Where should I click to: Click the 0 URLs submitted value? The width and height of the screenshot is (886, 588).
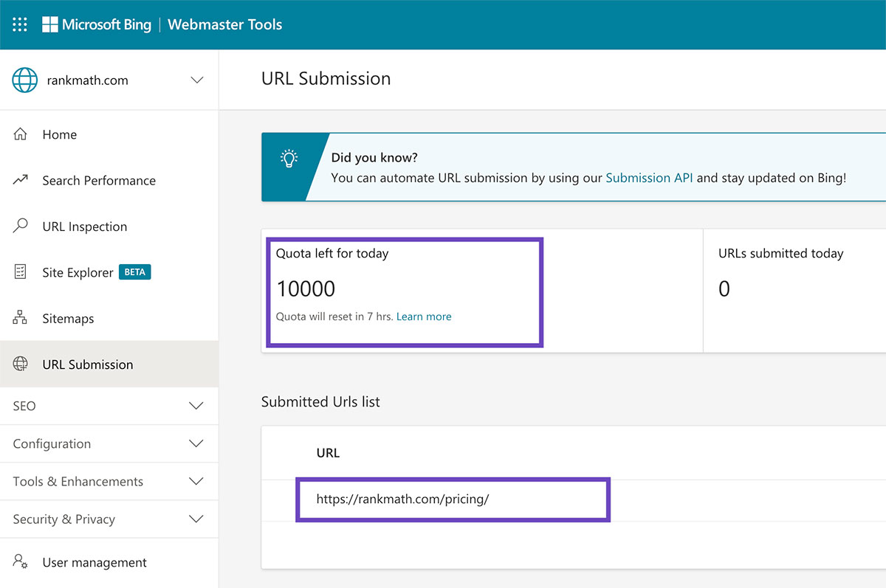click(724, 288)
